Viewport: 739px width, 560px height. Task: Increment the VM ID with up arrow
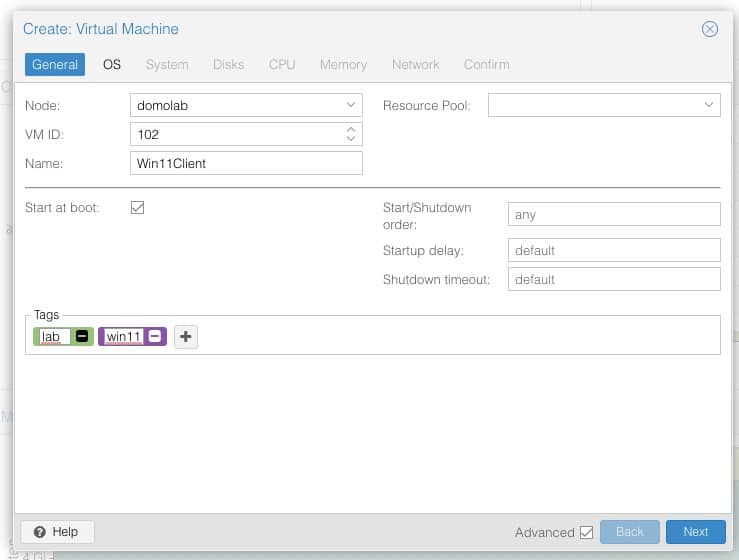click(x=351, y=129)
